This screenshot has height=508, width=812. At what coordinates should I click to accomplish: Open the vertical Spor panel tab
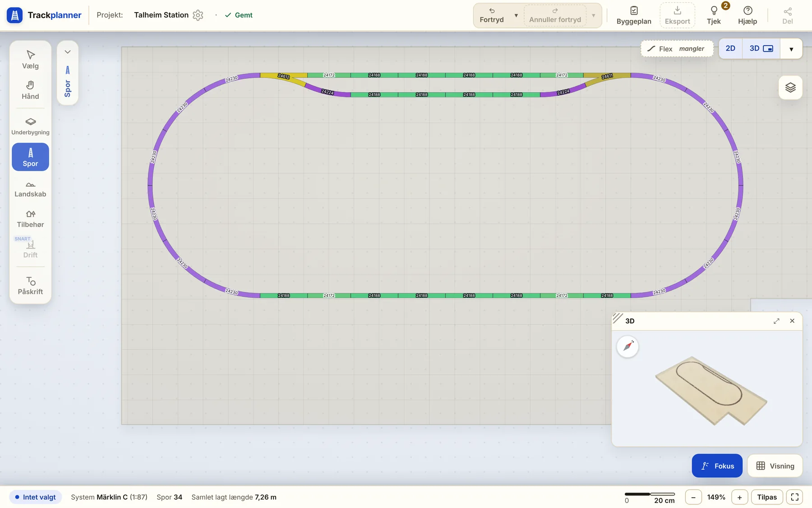pyautogui.click(x=68, y=83)
